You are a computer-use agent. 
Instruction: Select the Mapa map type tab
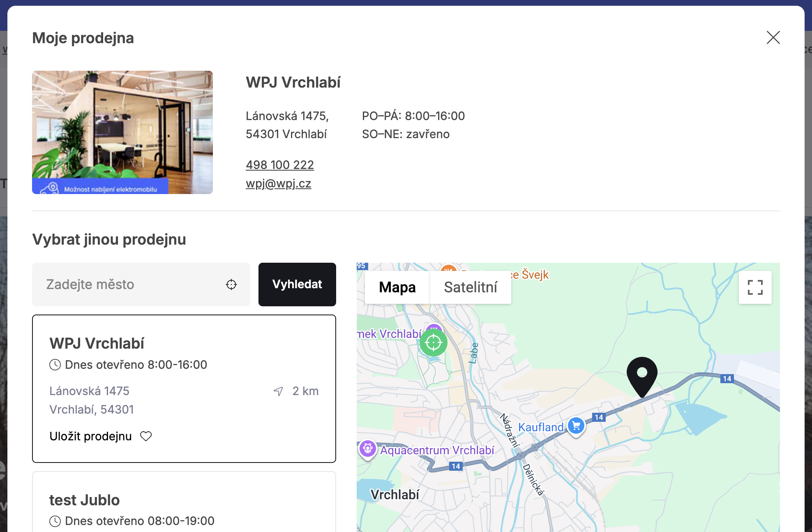pyautogui.click(x=397, y=287)
